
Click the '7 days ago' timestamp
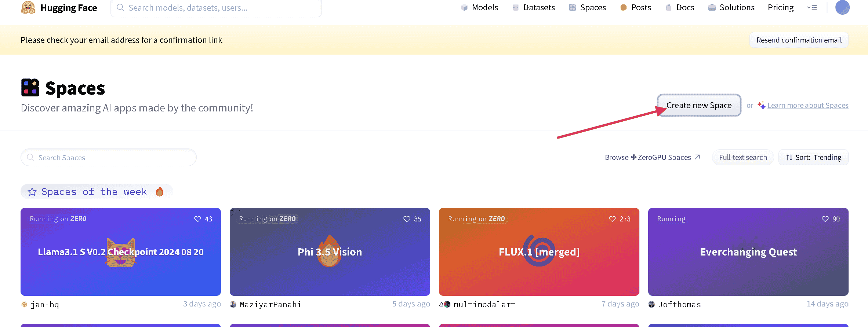620,304
